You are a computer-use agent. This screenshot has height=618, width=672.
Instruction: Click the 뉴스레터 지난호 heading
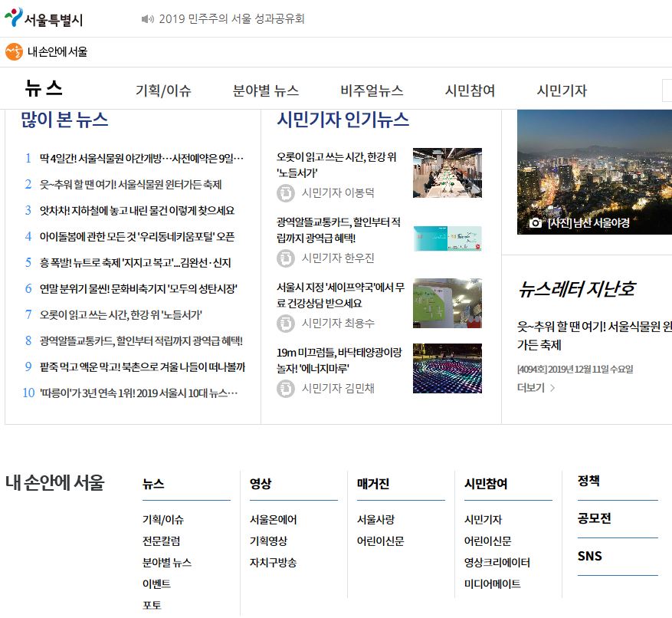(x=576, y=290)
